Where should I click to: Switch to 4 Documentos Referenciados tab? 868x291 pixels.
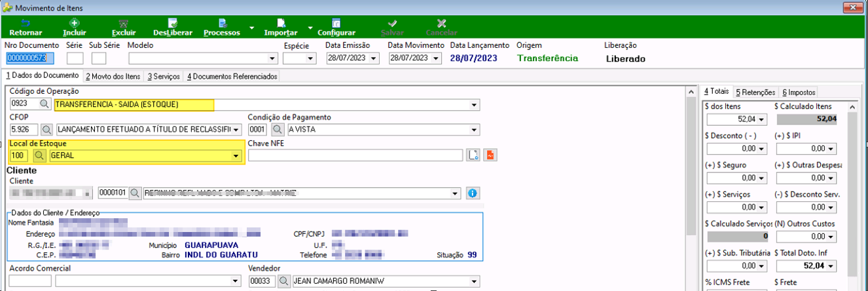coord(232,77)
